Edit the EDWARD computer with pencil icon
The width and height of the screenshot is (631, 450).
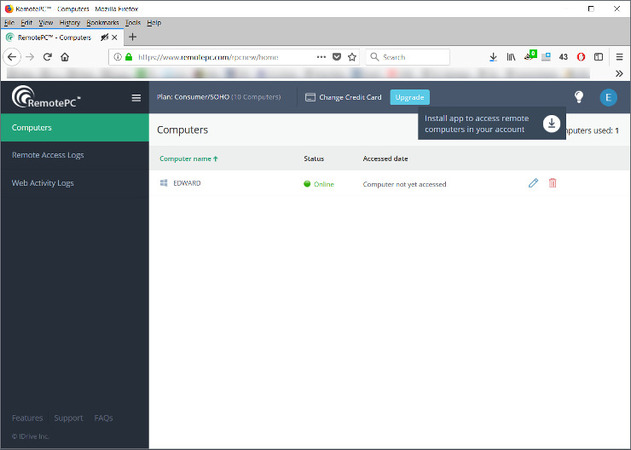[533, 183]
